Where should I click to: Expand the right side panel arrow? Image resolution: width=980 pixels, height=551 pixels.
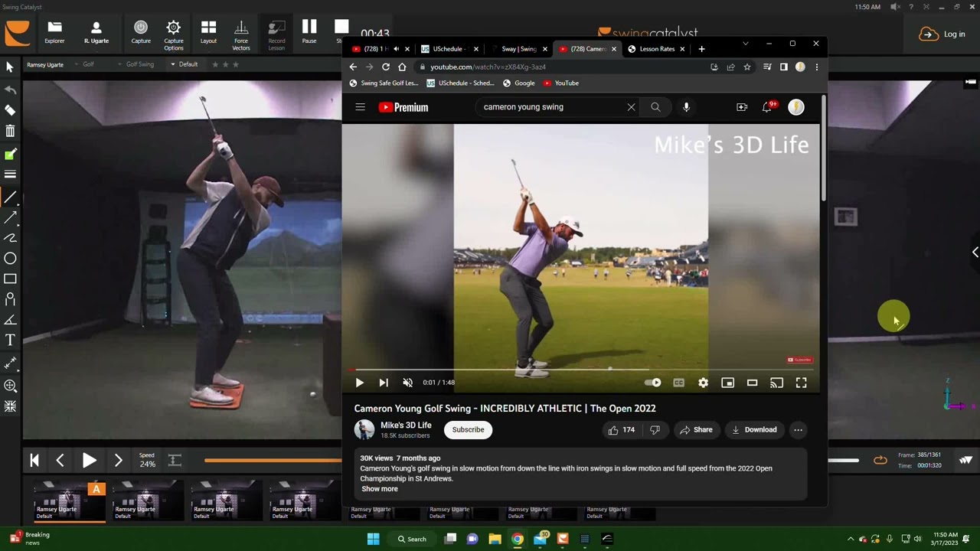(x=975, y=252)
